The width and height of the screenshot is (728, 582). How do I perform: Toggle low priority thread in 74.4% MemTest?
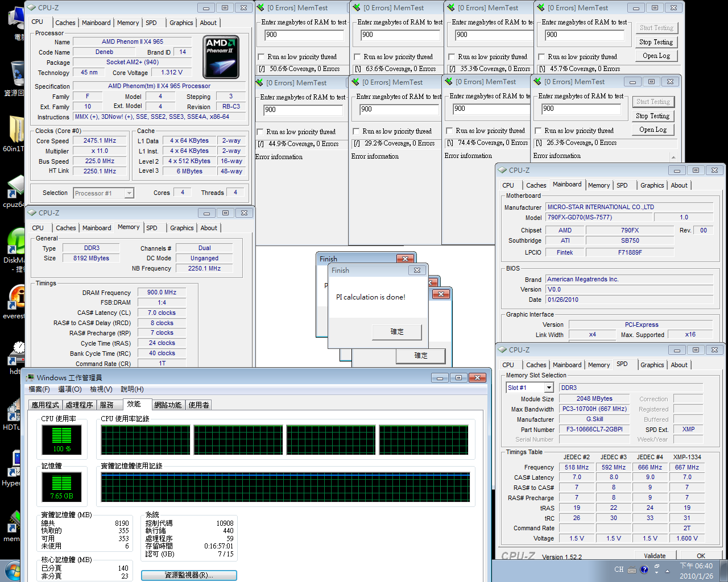pos(450,131)
